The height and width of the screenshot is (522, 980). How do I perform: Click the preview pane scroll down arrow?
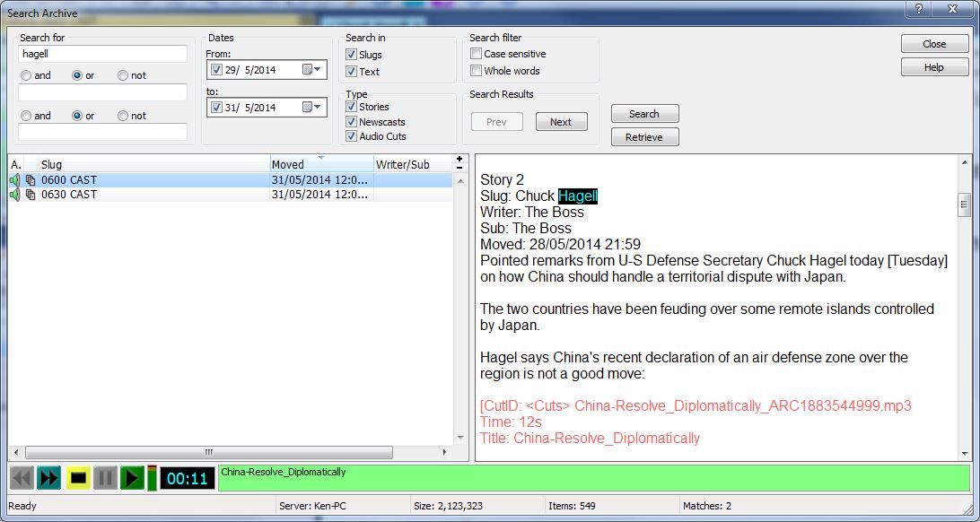click(x=965, y=454)
